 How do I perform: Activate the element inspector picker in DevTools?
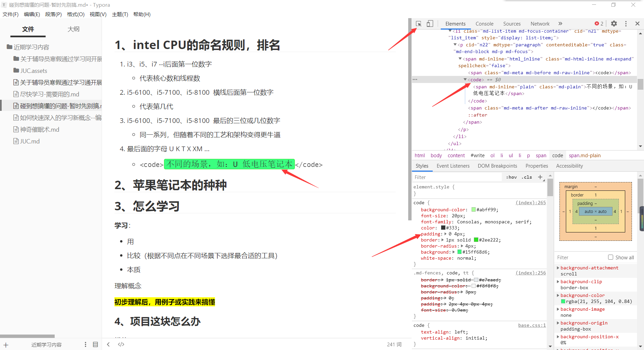(418, 24)
